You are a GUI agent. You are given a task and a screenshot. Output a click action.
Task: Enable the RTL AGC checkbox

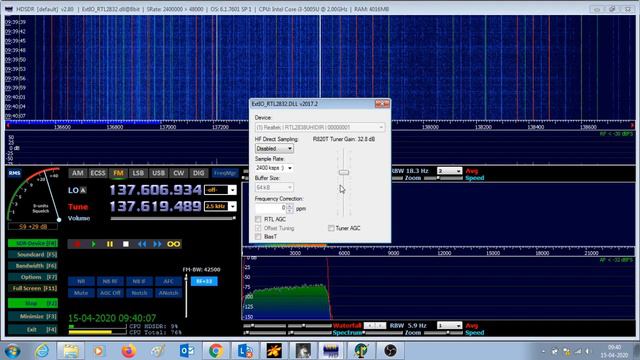(258, 219)
